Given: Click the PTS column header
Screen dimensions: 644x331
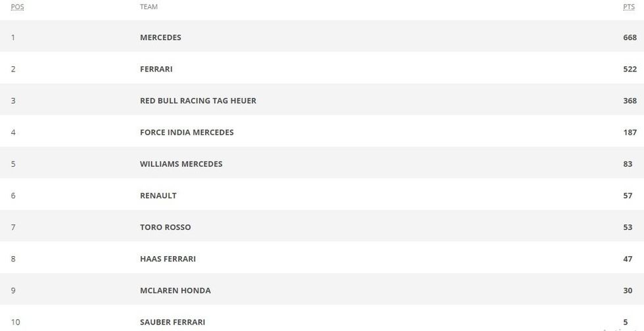Looking at the screenshot, I should pyautogui.click(x=628, y=7).
